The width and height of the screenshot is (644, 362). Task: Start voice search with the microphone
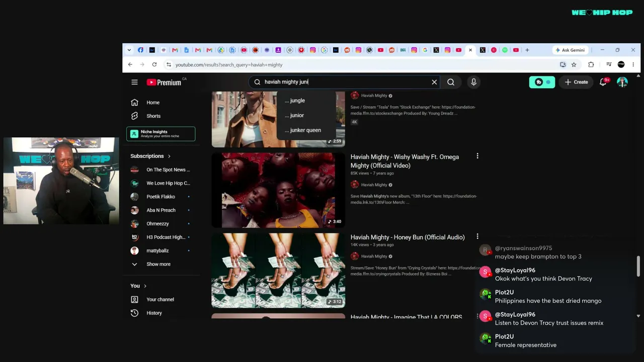[x=473, y=82]
